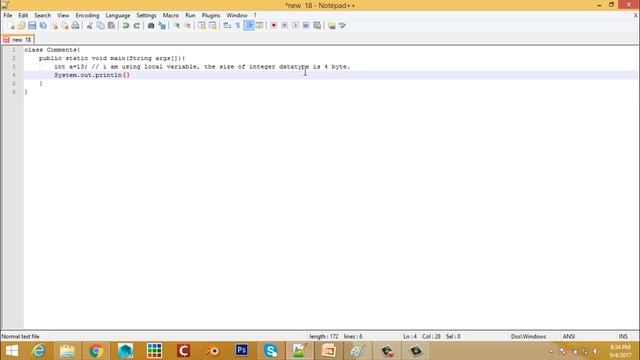Toggle the Word Wrap toolbar icon
The width and height of the screenshot is (640, 360).
[227, 26]
